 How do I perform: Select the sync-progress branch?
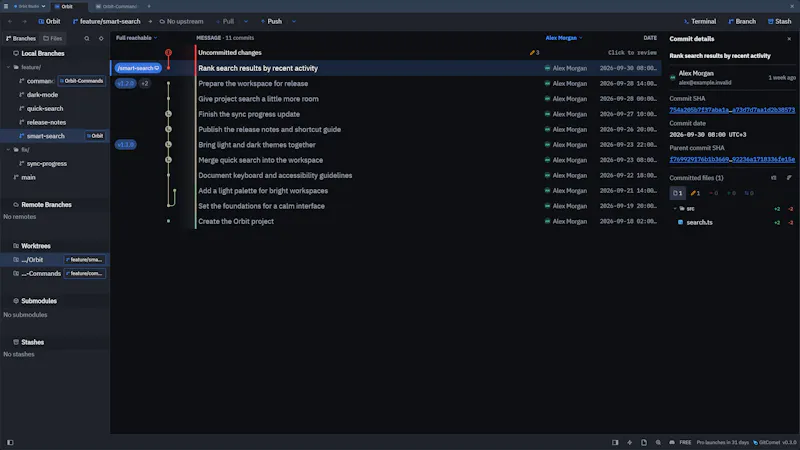[x=46, y=163]
